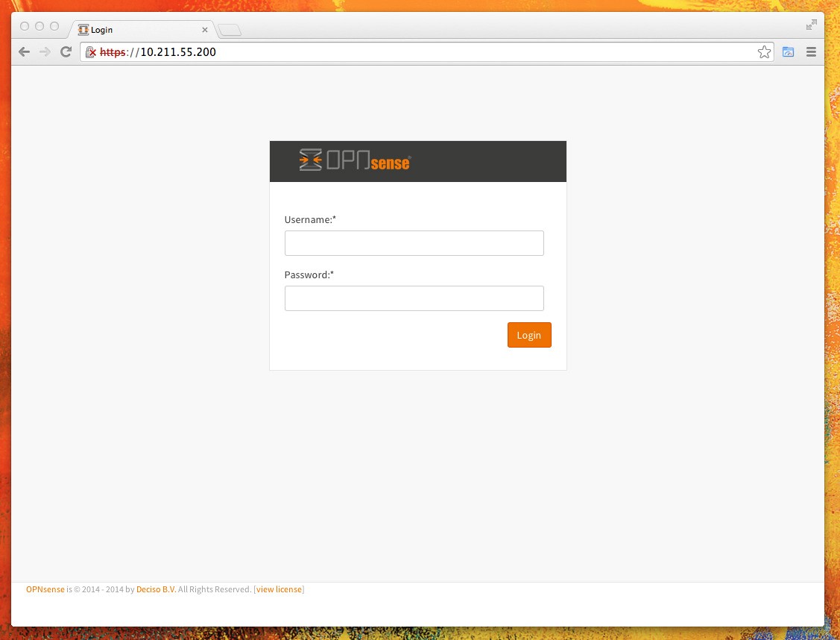Viewport: 840px width, 640px height.
Task: Open the screen capture extension icon
Action: pos(788,52)
